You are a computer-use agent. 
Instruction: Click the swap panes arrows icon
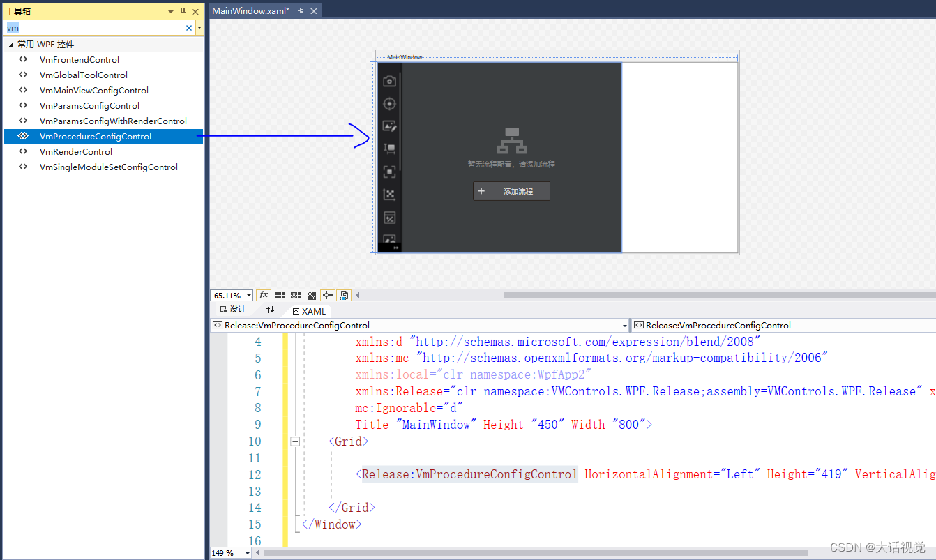[x=270, y=310]
